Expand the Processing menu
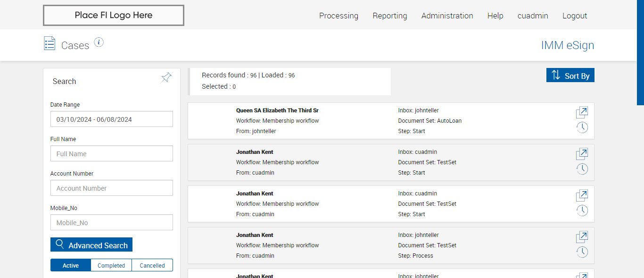This screenshot has width=644, height=278. point(339,16)
